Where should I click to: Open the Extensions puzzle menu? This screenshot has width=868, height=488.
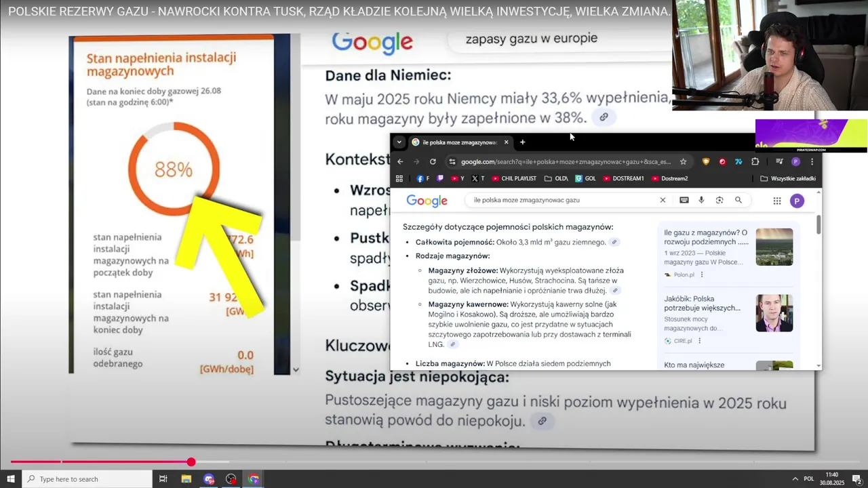(x=755, y=161)
